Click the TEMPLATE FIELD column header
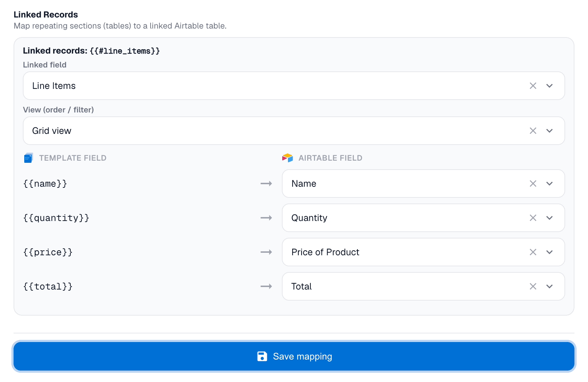This screenshot has width=588, height=382. click(x=73, y=158)
